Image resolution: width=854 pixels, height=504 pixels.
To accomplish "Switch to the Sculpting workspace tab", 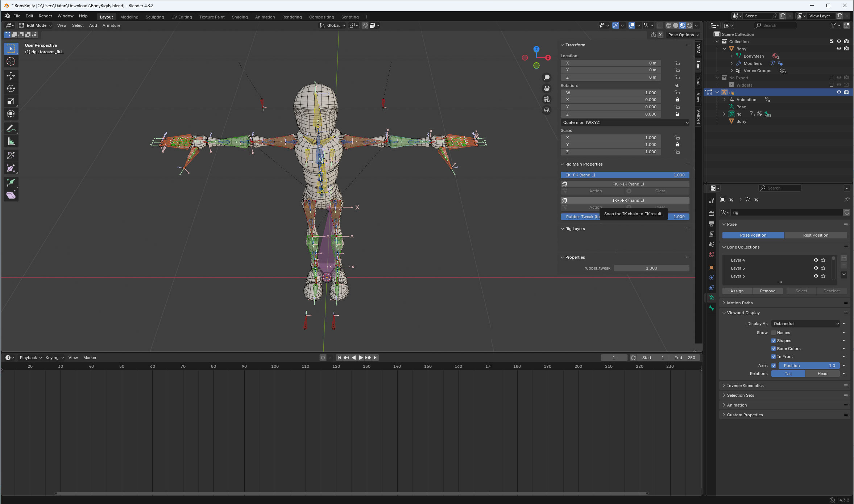I will point(155,17).
